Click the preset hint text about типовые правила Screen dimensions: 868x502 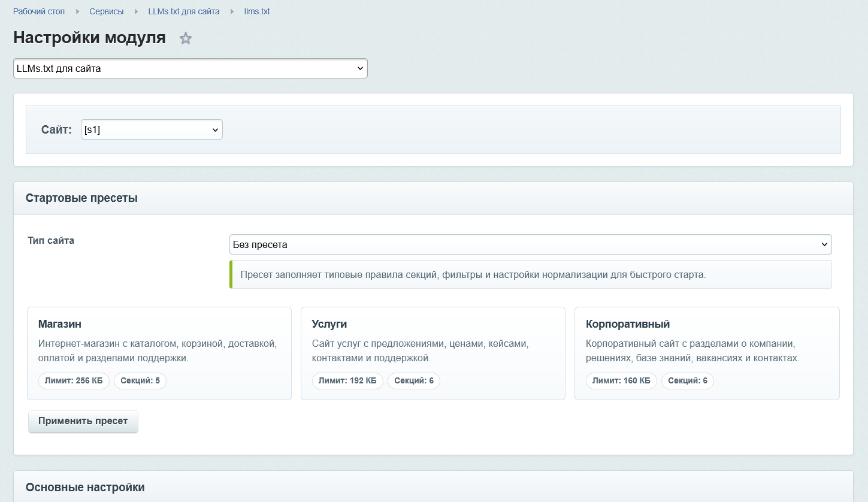473,275
